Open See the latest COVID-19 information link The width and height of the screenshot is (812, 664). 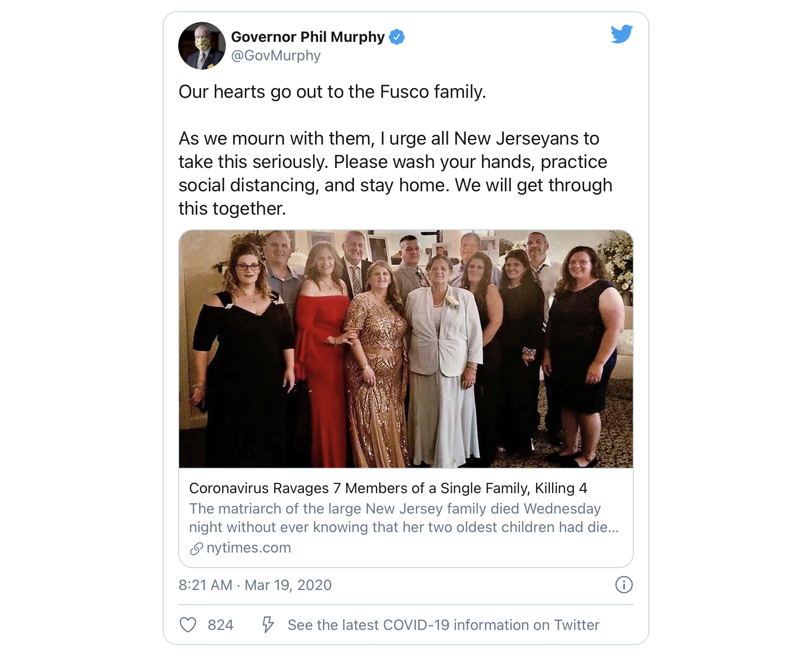tap(443, 625)
